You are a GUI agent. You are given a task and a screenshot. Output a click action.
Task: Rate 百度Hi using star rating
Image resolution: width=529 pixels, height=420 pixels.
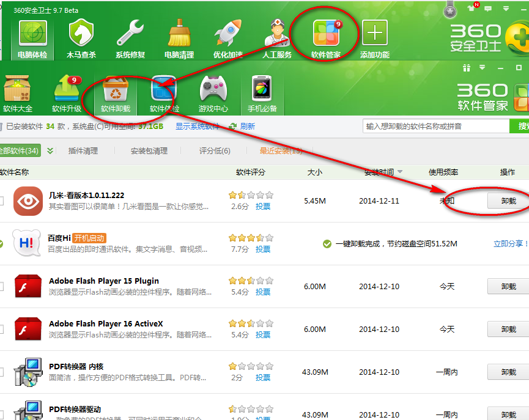point(251,238)
